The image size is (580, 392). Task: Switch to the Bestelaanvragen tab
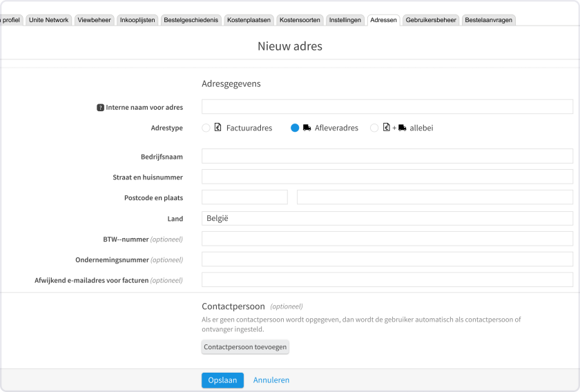(488, 20)
